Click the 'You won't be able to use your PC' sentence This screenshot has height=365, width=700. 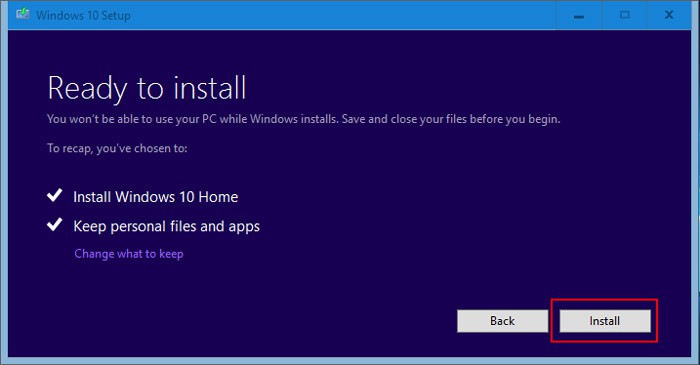304,119
